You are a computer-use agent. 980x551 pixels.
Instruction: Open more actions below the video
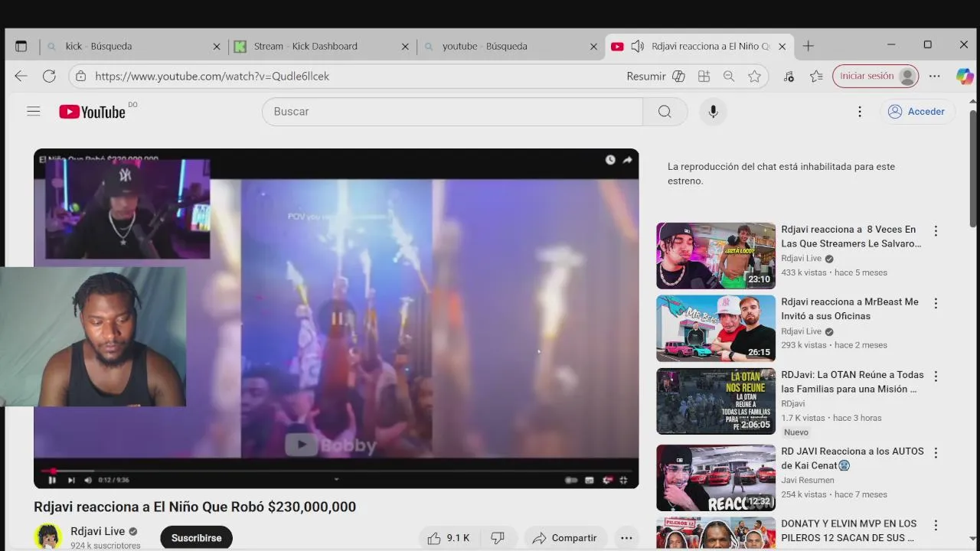[626, 538]
